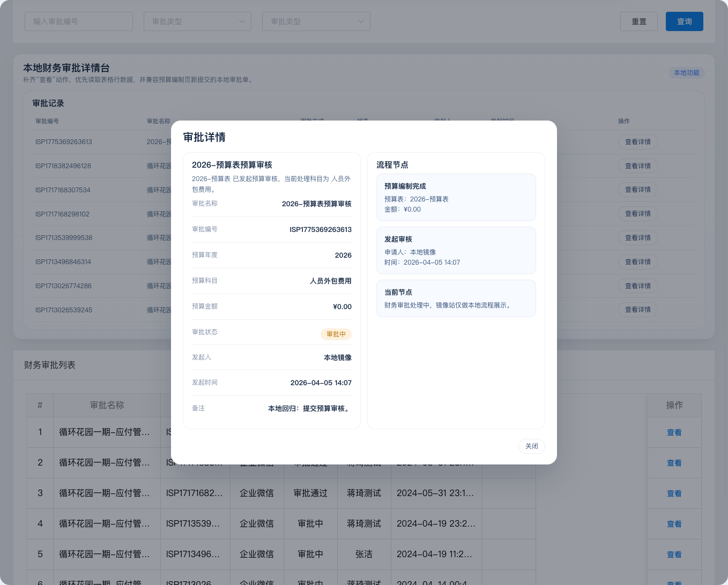Click the second dropdown's chevron arrow

click(361, 21)
